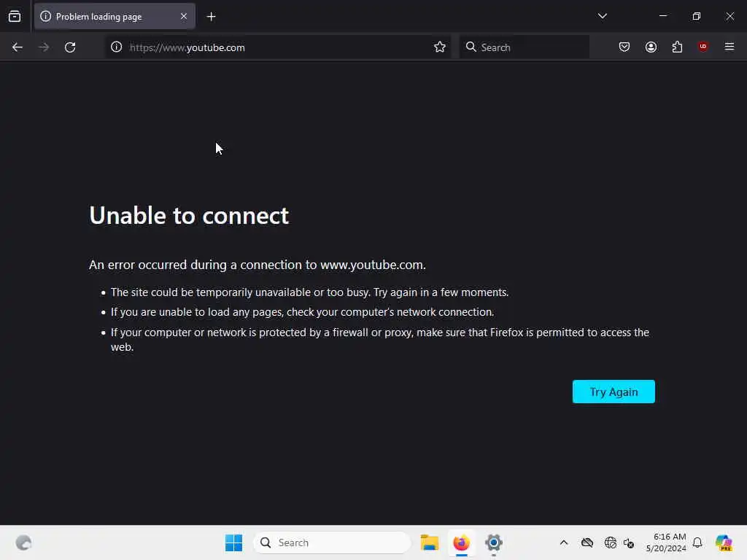Click the Try Again button

(x=614, y=392)
